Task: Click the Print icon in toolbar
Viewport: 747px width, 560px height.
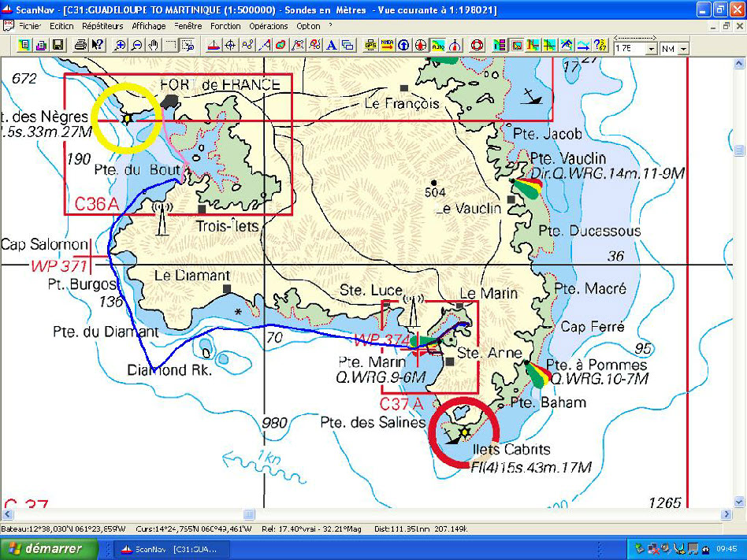Action: pyautogui.click(x=80, y=45)
